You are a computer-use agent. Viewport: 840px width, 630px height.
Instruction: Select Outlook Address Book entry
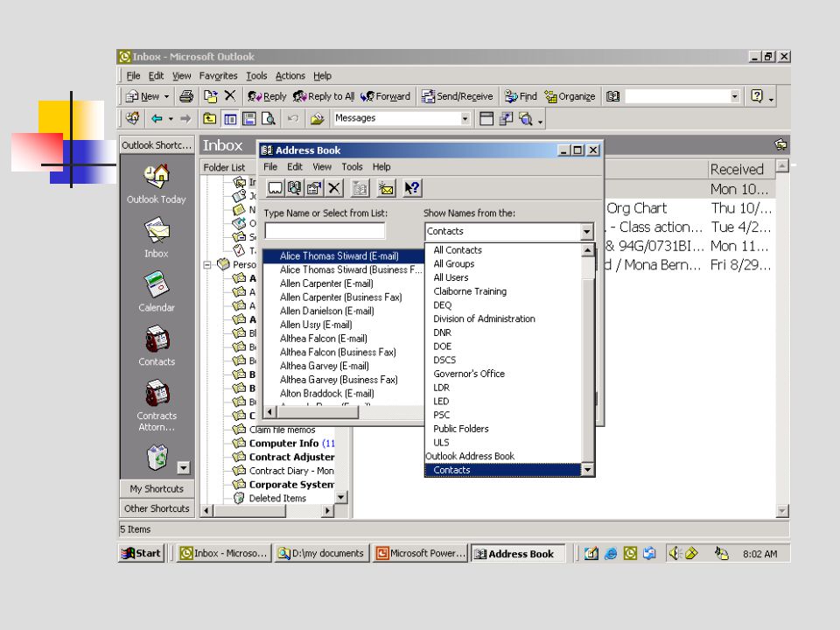470,456
